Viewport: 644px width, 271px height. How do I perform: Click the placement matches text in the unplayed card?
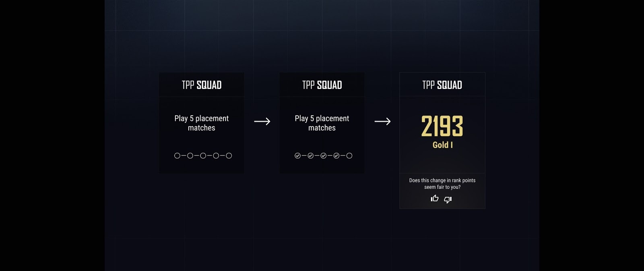tap(202, 123)
